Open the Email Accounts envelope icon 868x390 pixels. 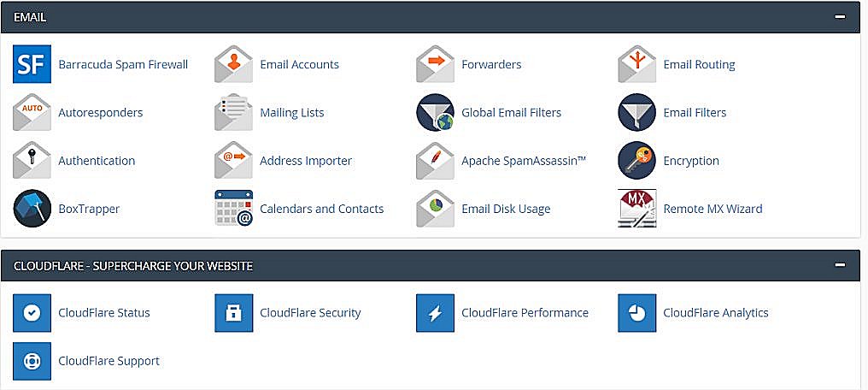(233, 64)
